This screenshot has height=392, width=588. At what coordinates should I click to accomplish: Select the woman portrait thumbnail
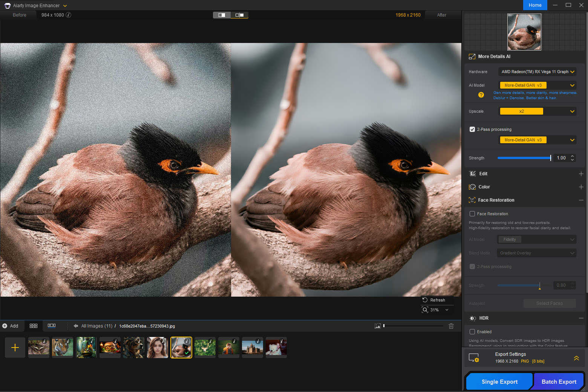tap(158, 348)
